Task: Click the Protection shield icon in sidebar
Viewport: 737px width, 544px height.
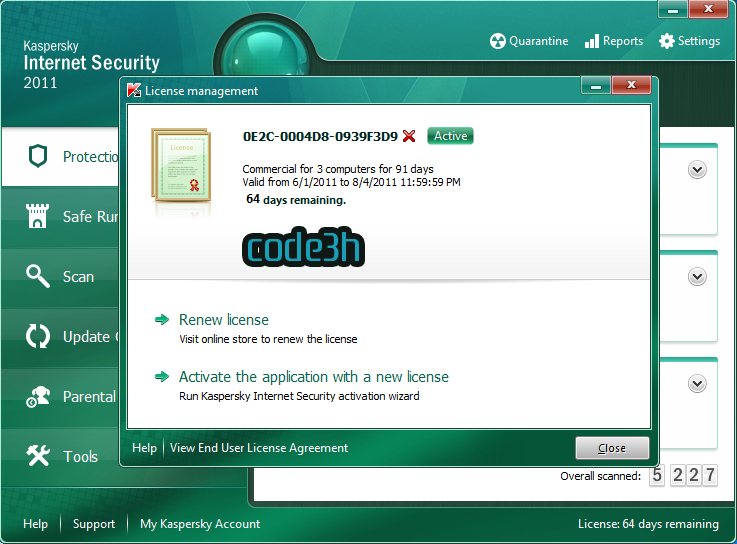Action: 38,156
